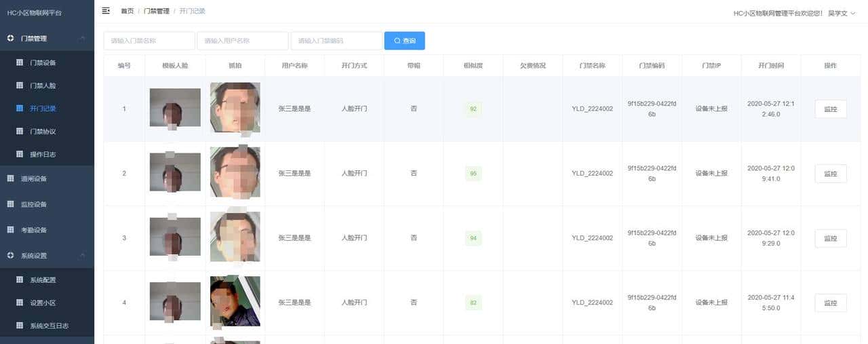868x344 pixels.
Task: Click the 欠费情况 column header
Action: [533, 66]
